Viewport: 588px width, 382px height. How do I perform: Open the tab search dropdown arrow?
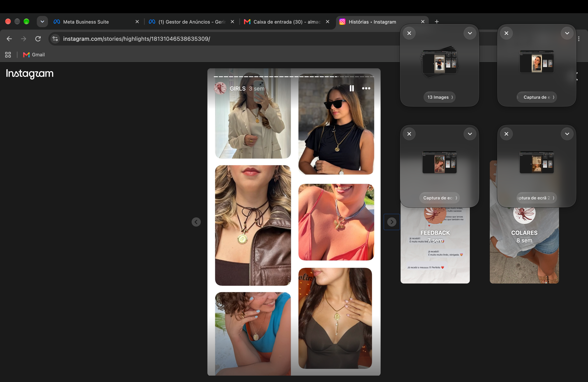[42, 22]
